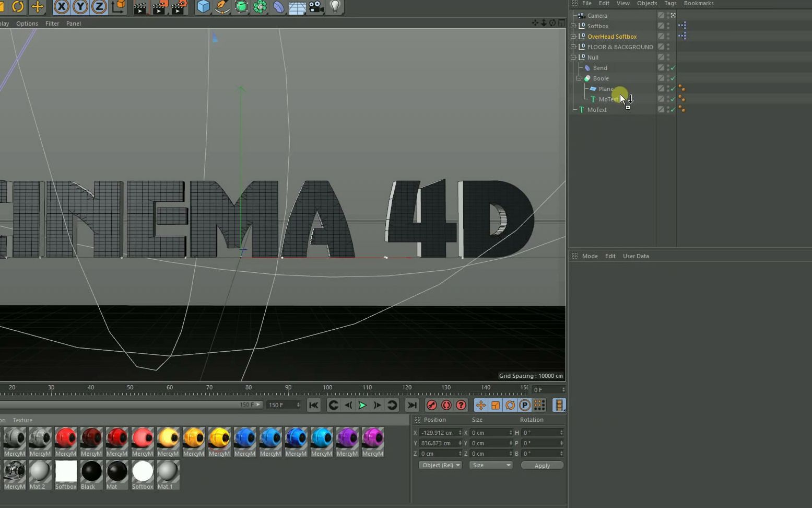Expand the FLOOR & BACKGROUND group
This screenshot has width=812, height=508.
click(x=573, y=47)
